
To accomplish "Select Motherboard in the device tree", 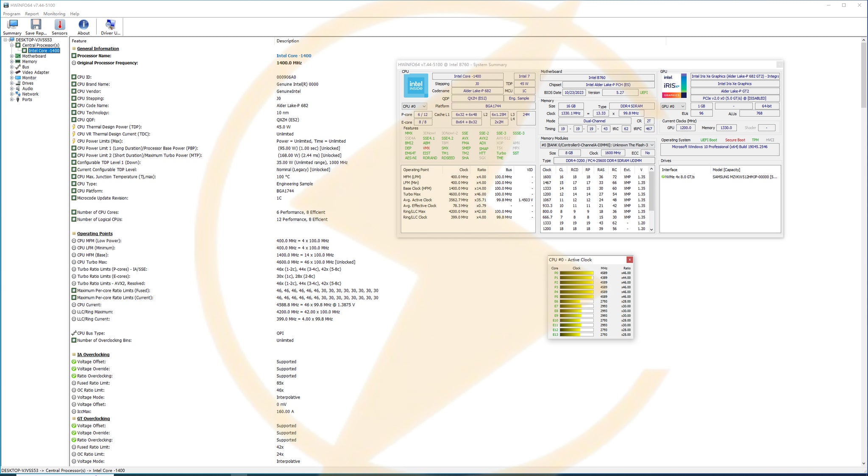I will tap(34, 56).
